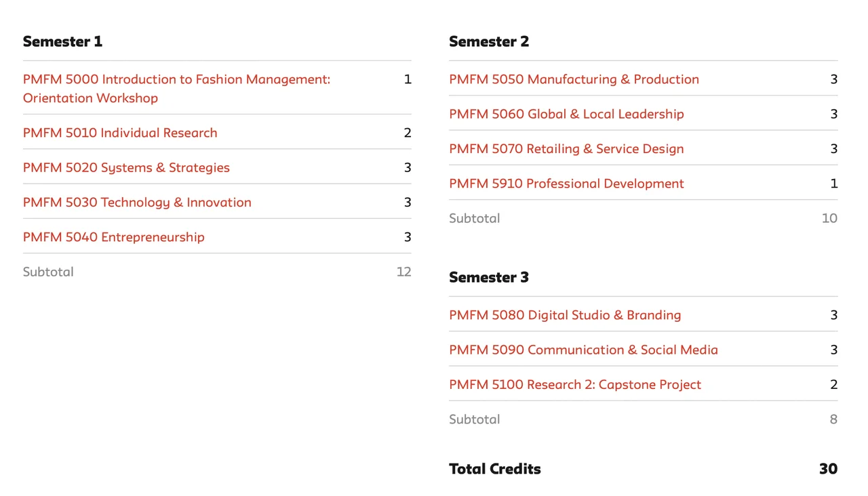The image size is (868, 496).
Task: Click the Semester 3 heading
Action: (x=489, y=278)
